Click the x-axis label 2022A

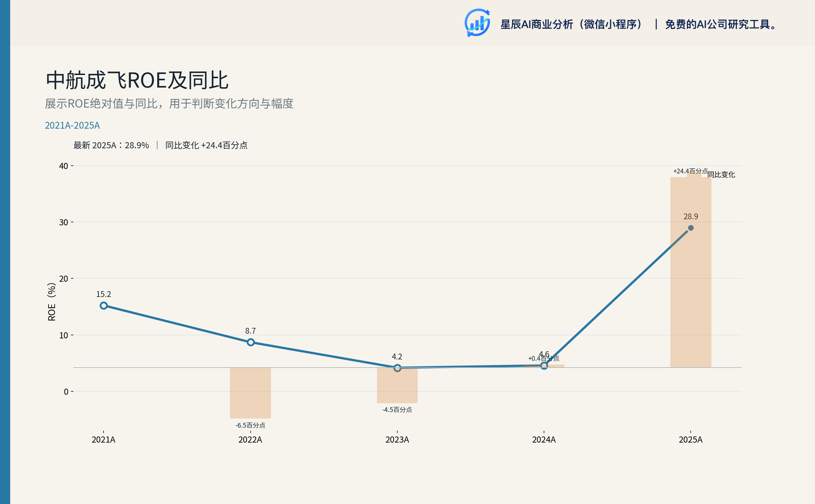click(x=250, y=440)
